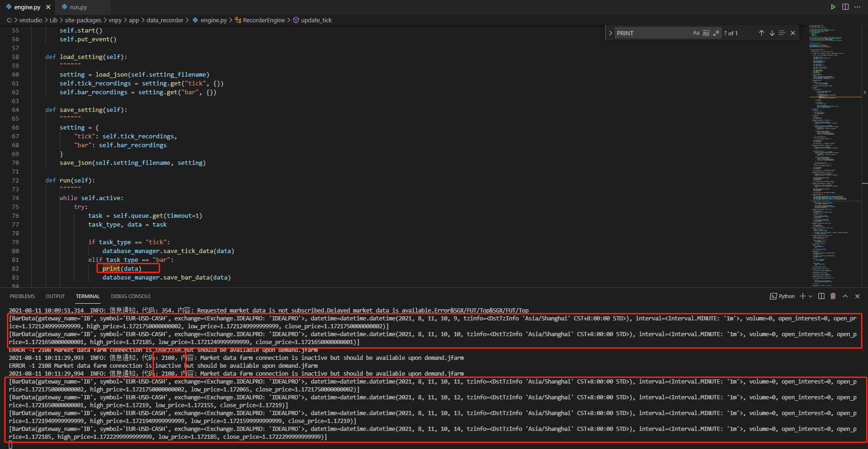868x449 pixels.
Task: Open the Python terminal selector
Action: tap(782, 296)
